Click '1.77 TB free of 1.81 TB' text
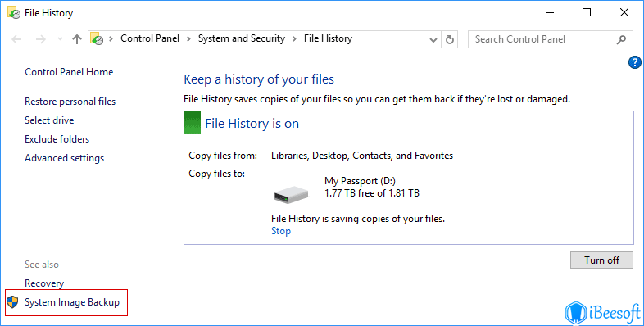This screenshot has width=644, height=326. (372, 193)
